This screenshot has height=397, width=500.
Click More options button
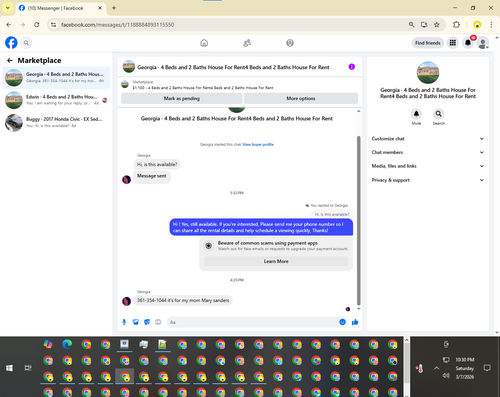point(301,98)
